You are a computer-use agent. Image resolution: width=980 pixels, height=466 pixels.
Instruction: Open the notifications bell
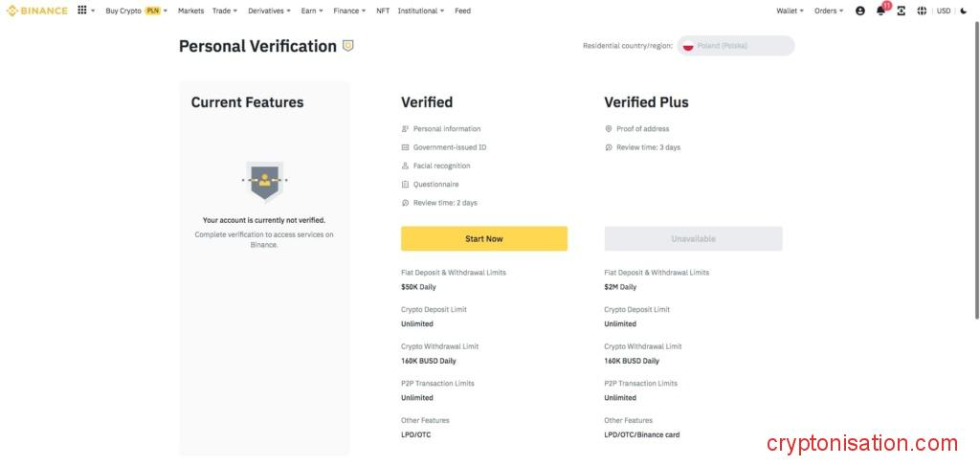coord(880,11)
